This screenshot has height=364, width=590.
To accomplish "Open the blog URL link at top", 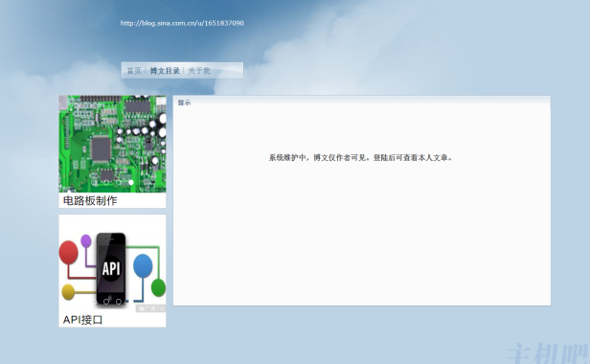I will 182,23.
